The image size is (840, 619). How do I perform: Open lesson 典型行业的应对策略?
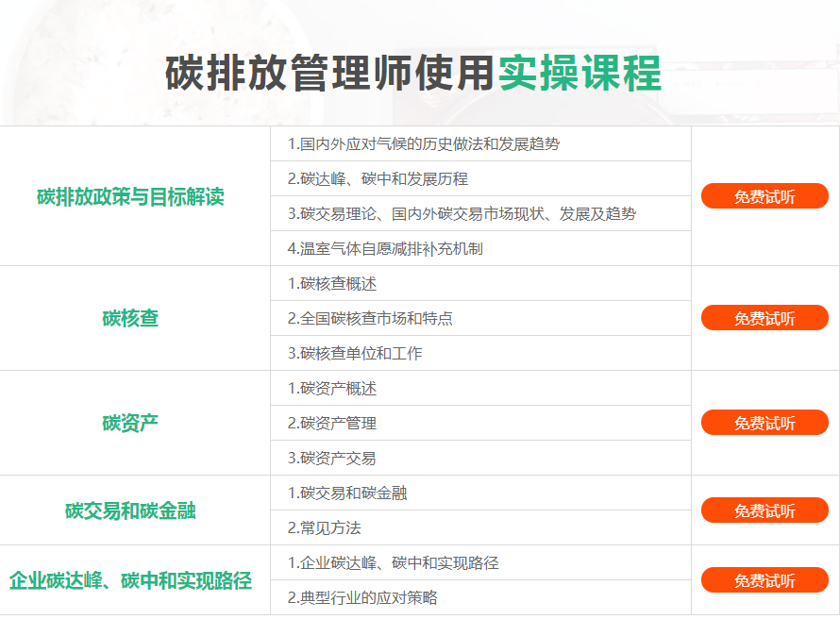(x=362, y=598)
